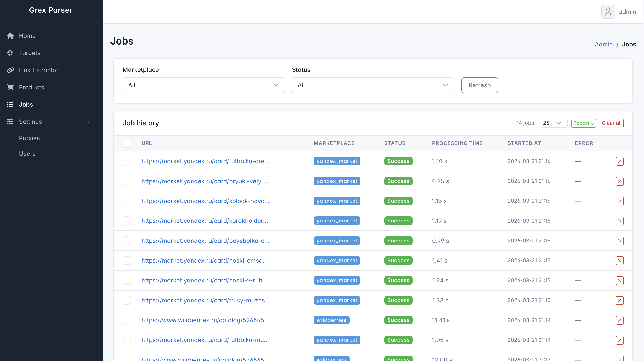Open the Export dropdown button
This screenshot has height=361, width=644.
click(583, 123)
